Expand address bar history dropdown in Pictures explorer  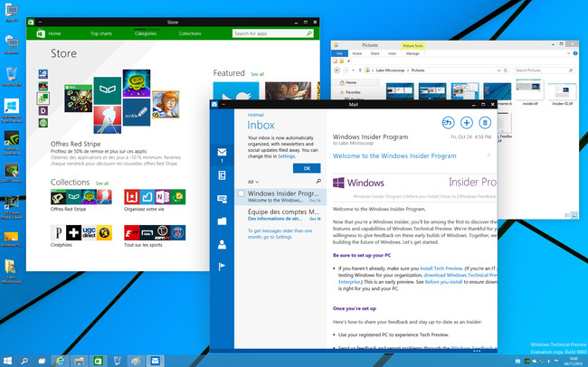[x=498, y=71]
